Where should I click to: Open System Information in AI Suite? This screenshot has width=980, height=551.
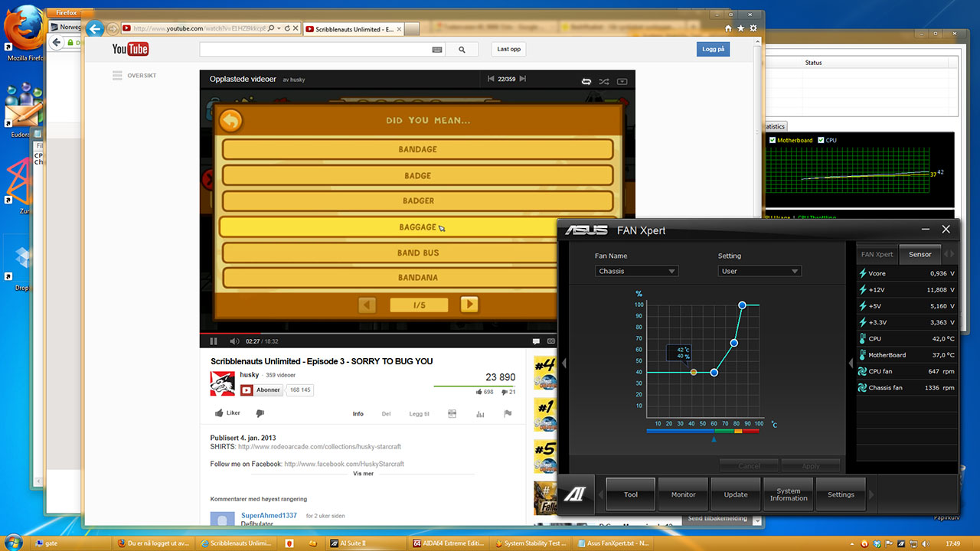click(789, 494)
